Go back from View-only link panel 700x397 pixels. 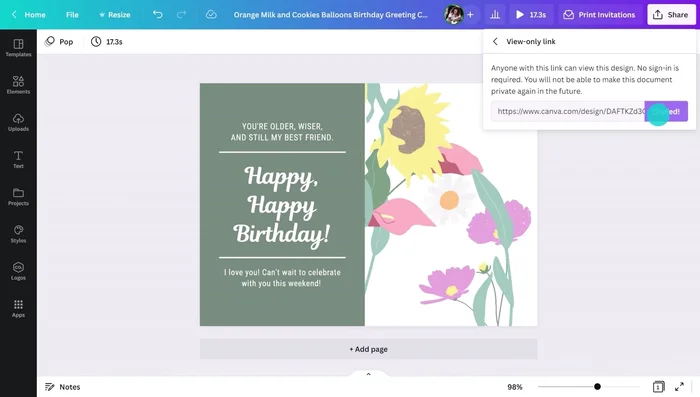495,42
